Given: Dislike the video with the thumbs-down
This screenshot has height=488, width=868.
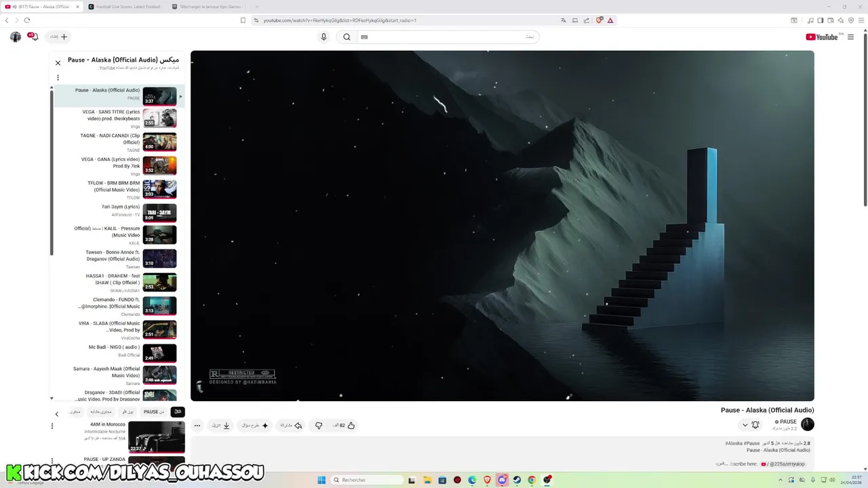Looking at the screenshot, I should tap(319, 426).
